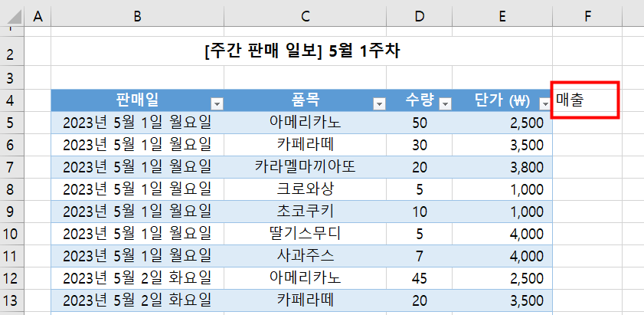This screenshot has height=315, width=644.
Task: Select quantity 5 in row 10
Action: coord(420,234)
